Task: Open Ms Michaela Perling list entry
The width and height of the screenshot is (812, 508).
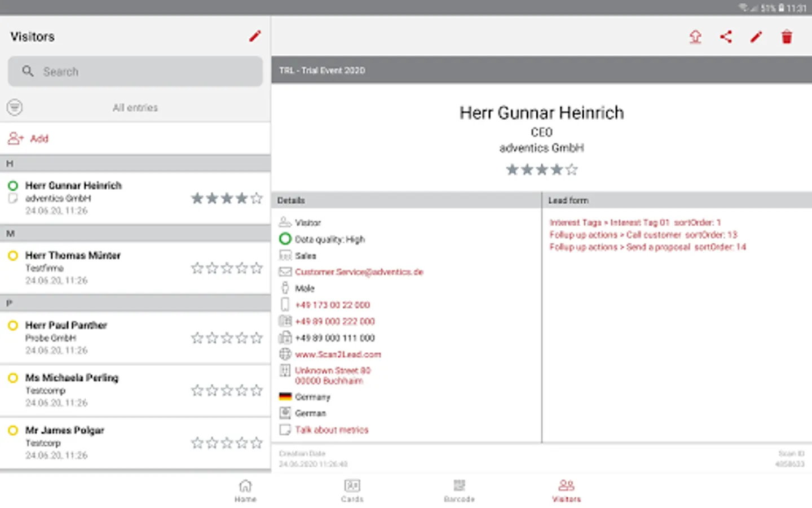Action: (x=135, y=390)
